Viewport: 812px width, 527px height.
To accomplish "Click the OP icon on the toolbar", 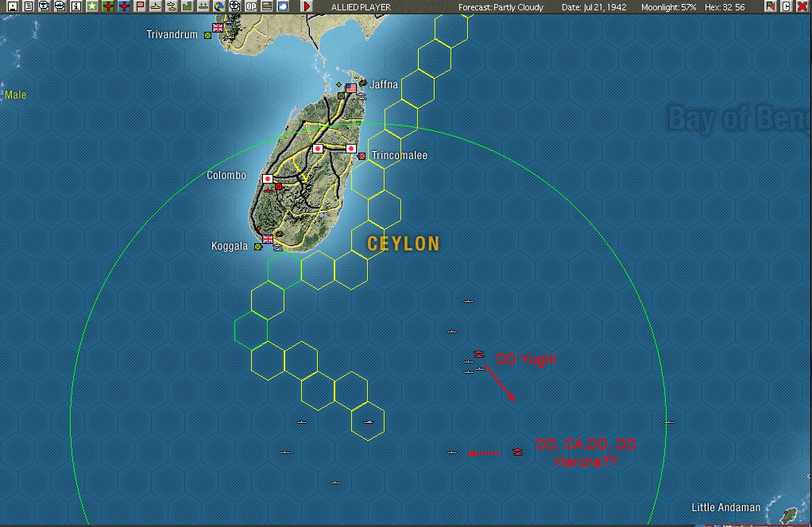I will [x=250, y=6].
